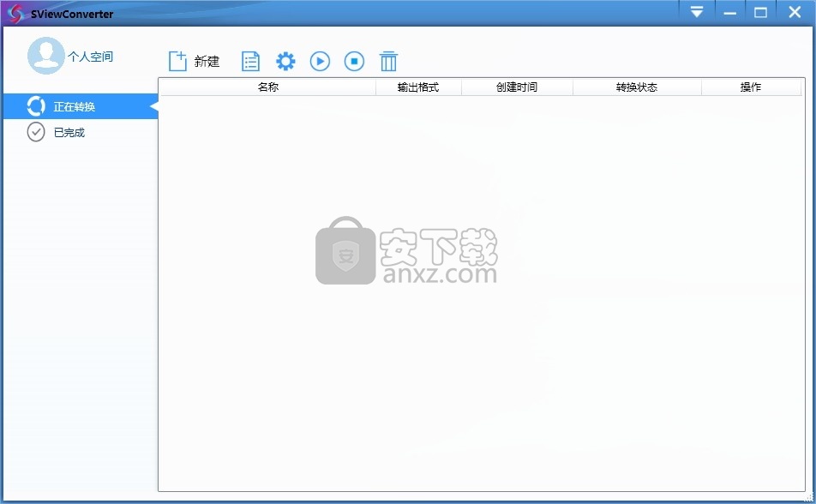Start conversion with the play icon
The width and height of the screenshot is (816, 504).
320,62
